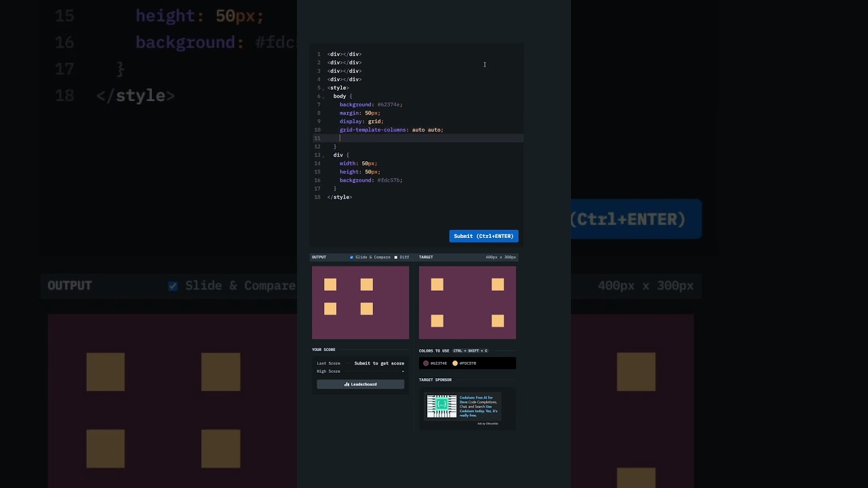Collapse the body rule fold arrow on line 6
Viewport: 868px width, 488px height.
[x=323, y=97]
